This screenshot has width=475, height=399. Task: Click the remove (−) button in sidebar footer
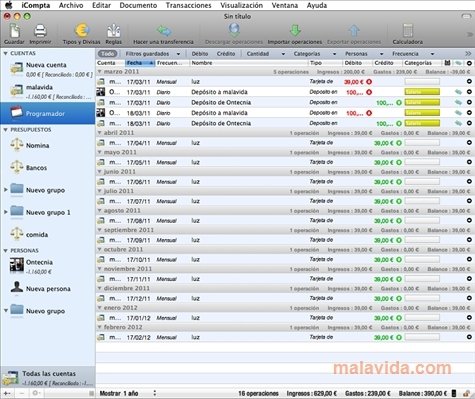pos(21,393)
